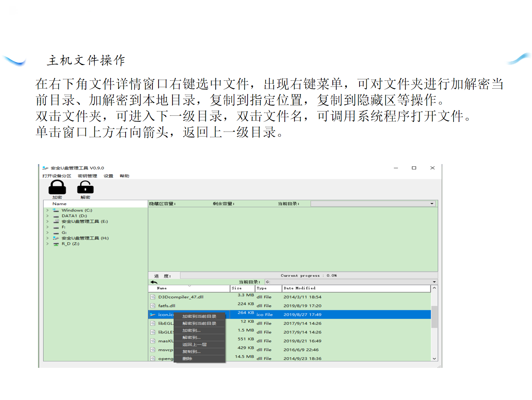Click the file list scrollbar down arrow
532x400 pixels.
[434, 359]
